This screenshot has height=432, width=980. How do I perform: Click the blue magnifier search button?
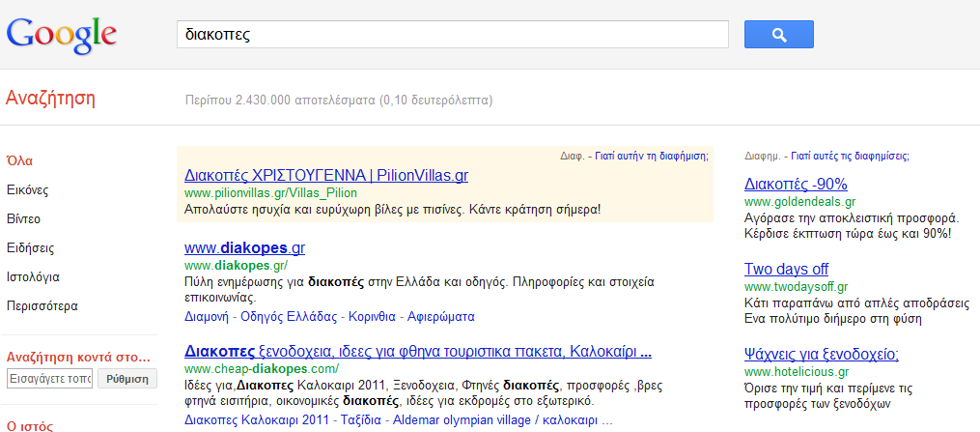(779, 35)
